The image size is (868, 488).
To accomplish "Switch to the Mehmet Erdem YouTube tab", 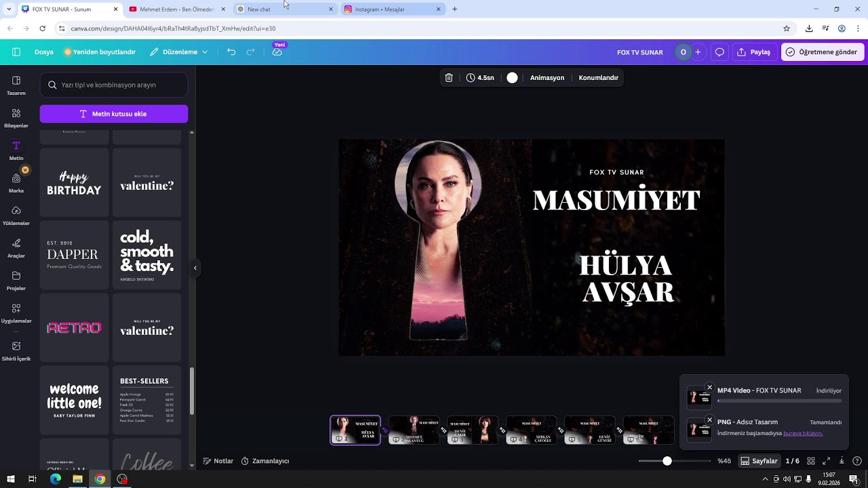I will click(x=178, y=9).
